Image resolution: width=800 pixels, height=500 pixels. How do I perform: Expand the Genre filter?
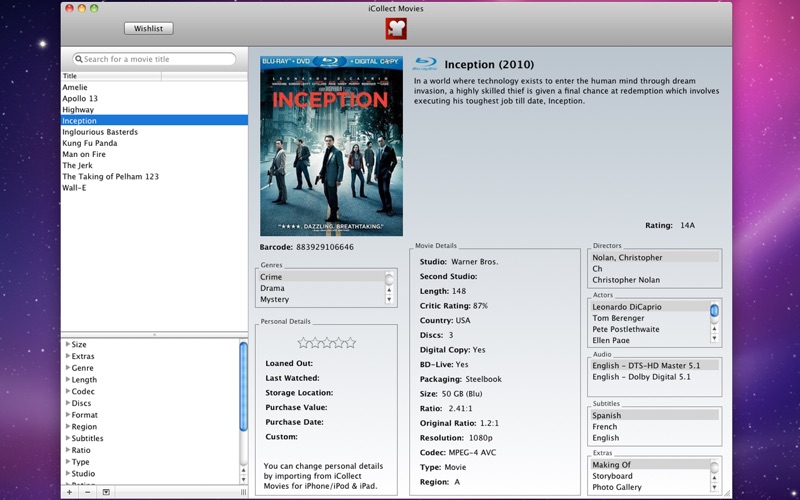[x=68, y=367]
